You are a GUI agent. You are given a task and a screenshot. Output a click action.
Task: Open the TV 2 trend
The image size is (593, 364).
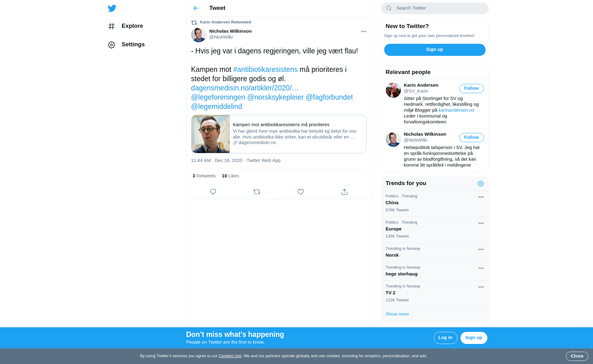(x=435, y=294)
